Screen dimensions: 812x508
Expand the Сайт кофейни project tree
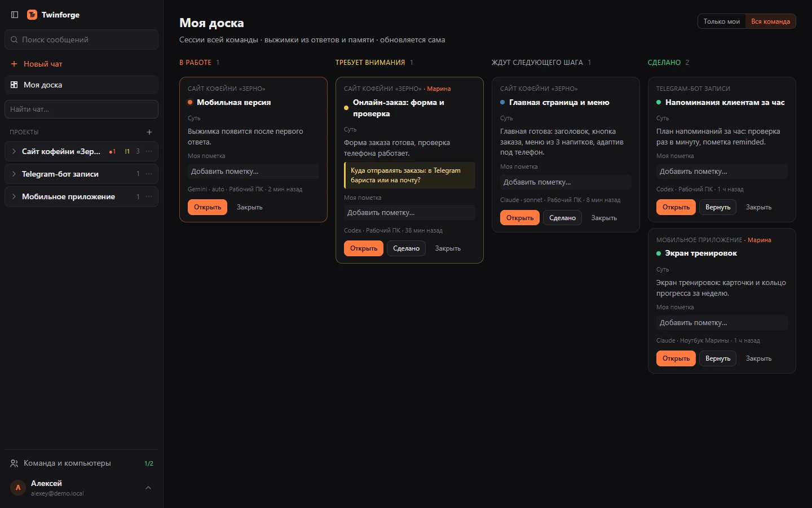click(14, 151)
